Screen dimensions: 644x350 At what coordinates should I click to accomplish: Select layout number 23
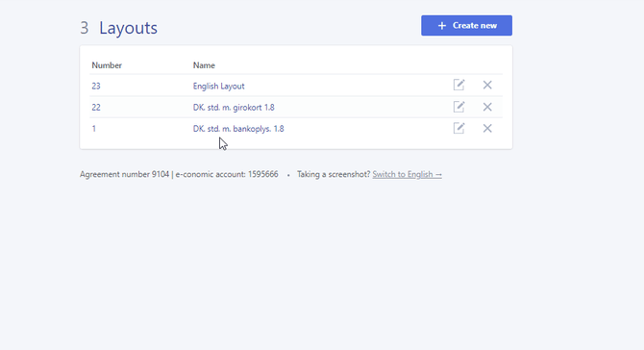tap(96, 86)
